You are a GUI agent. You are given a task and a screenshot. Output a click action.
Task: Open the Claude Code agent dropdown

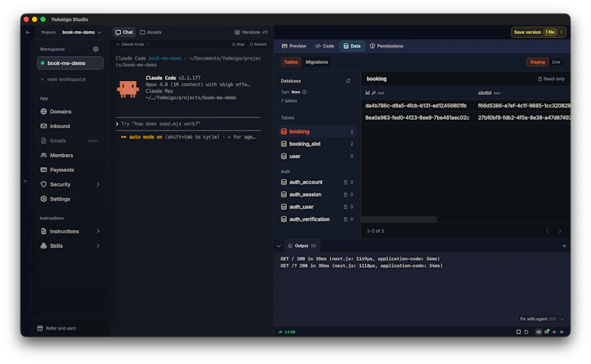(x=132, y=44)
